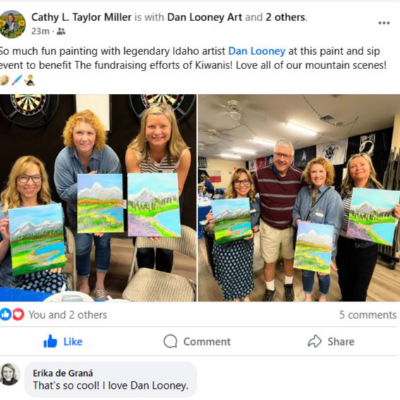The height and width of the screenshot is (400, 400).
Task: Click the friends audience icon beside 23m
Action: point(61,31)
